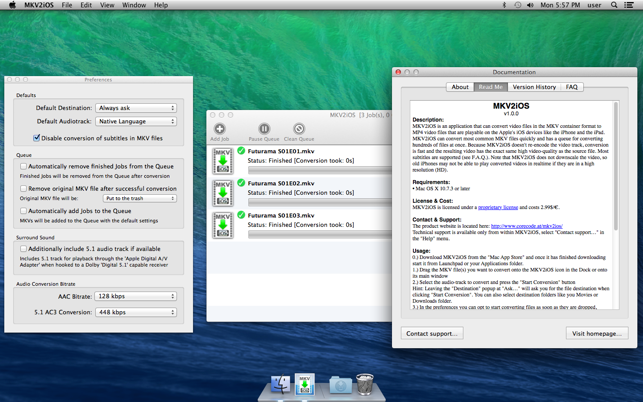
Task: Click the Documentation text scrollbar
Action: coord(615,166)
